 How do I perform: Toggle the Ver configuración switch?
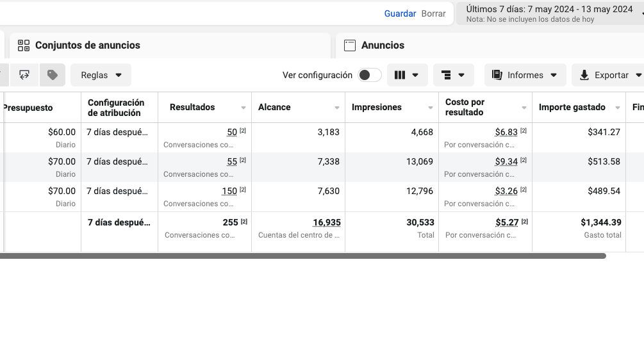coord(369,75)
